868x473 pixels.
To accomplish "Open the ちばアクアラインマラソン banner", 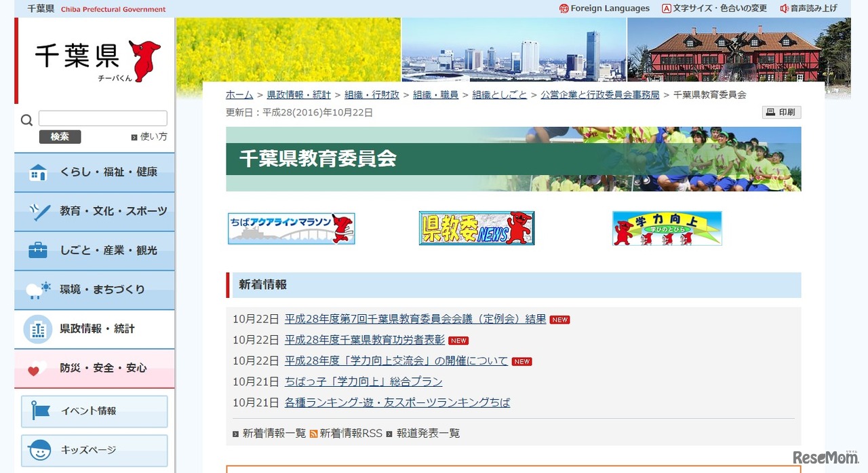I will [291, 229].
